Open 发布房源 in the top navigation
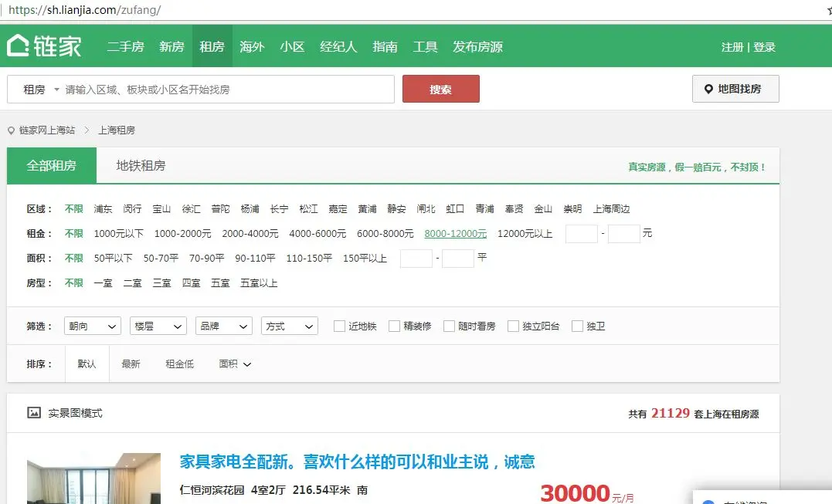Image resolution: width=832 pixels, height=504 pixels. tap(477, 46)
